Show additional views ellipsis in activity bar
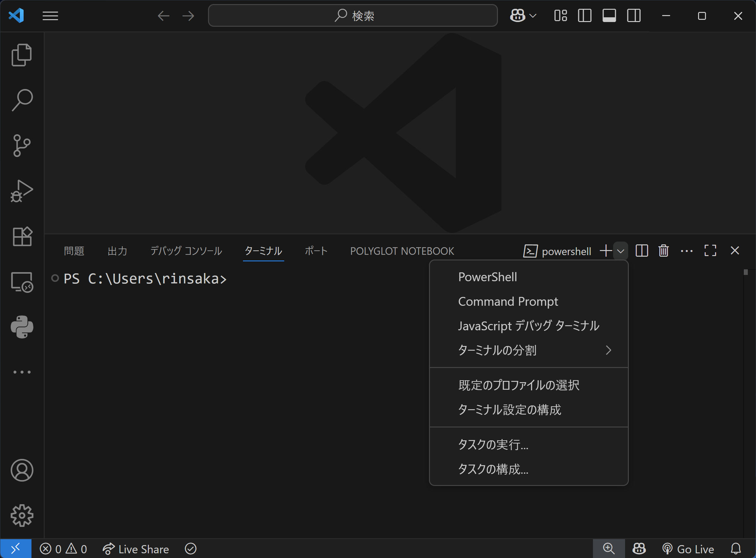Screen dimensions: 756x558 [x=22, y=372]
